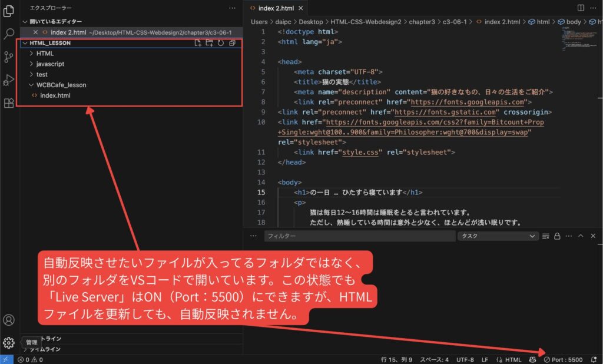Click the New Folder icon in explorer

click(x=210, y=43)
